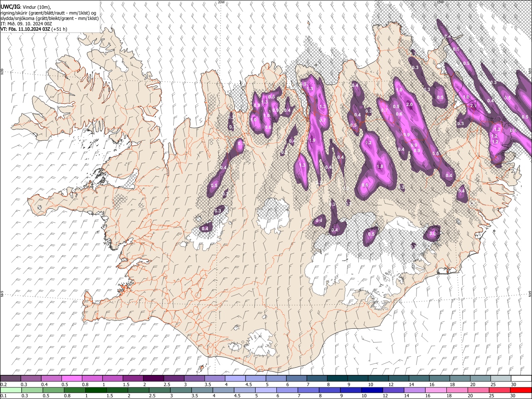Select the royal blue 8 mm rain-legend swatch
Viewport: 532px width, 399px height.
[330, 390]
